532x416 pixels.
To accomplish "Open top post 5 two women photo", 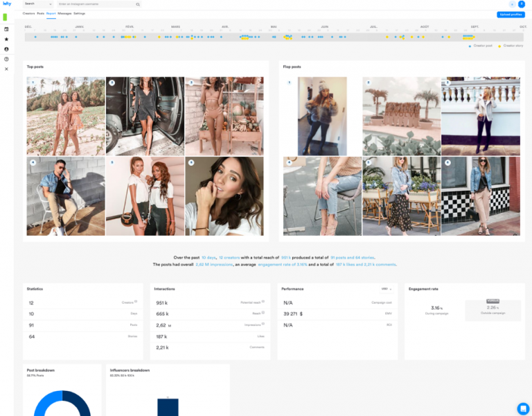I will 145,196.
